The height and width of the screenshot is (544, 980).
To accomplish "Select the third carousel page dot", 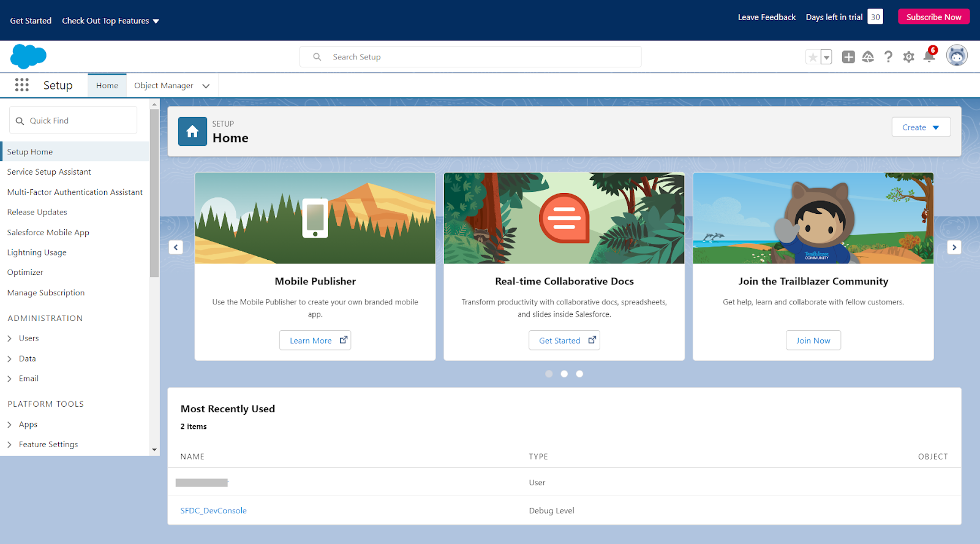I will pos(579,374).
